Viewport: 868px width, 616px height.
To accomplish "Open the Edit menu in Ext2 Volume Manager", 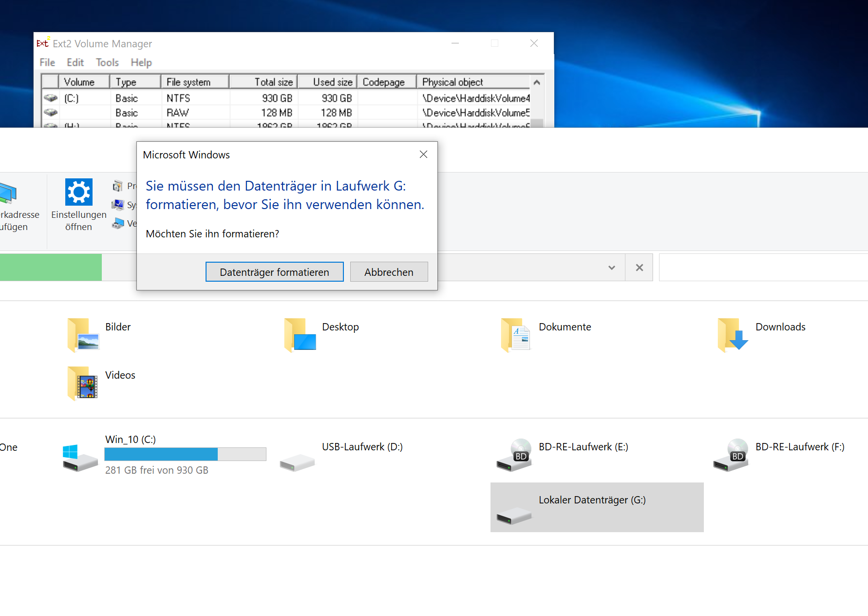I will tap(75, 62).
